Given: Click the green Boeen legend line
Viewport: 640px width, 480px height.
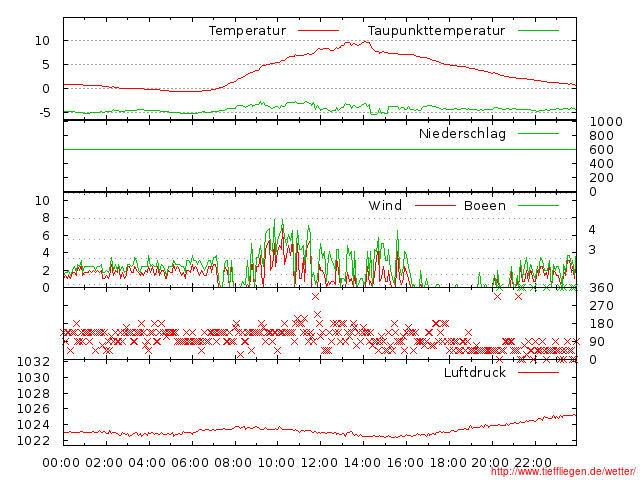Looking at the screenshot, I should 538,206.
